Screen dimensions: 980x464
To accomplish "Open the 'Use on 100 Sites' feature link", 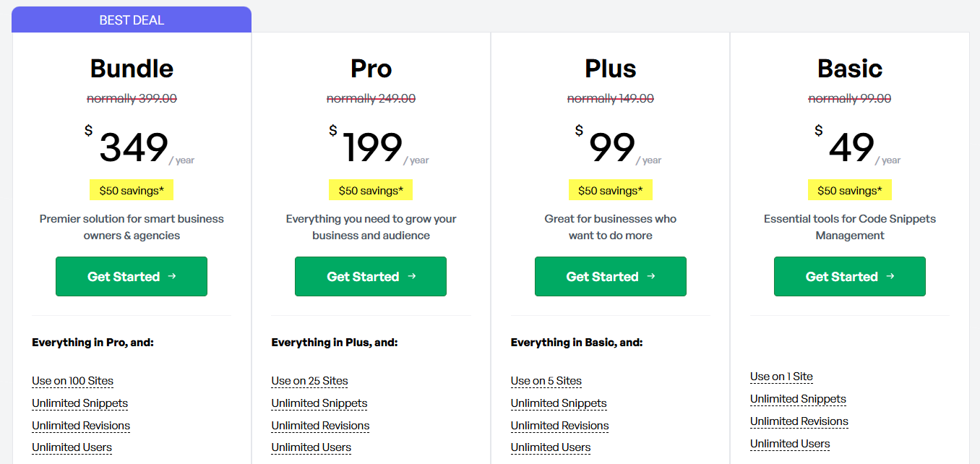I will coord(72,381).
